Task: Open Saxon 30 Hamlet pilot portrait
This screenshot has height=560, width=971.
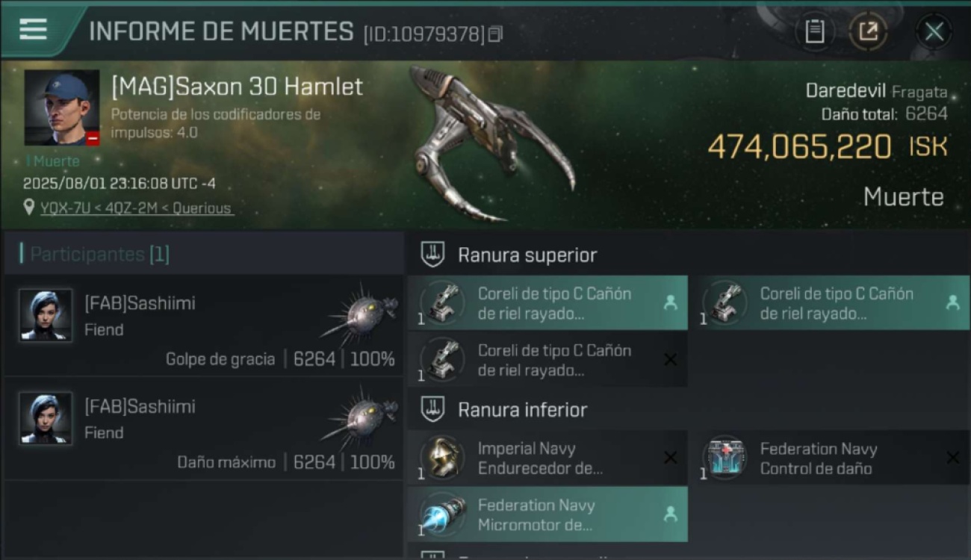Action: (x=62, y=108)
